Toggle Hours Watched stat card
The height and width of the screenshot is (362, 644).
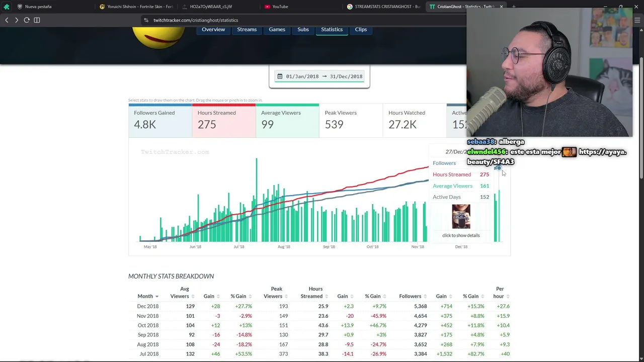(x=415, y=121)
